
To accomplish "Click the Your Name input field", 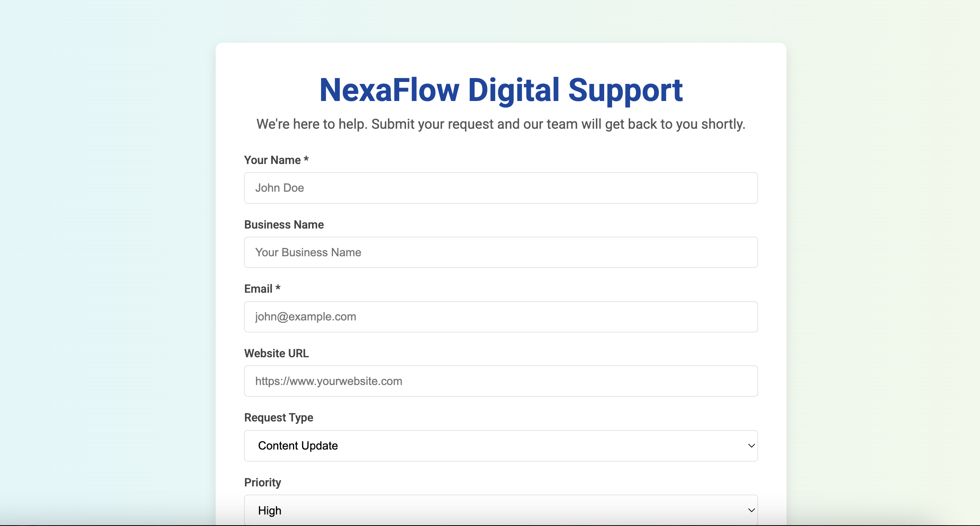I will (x=501, y=188).
